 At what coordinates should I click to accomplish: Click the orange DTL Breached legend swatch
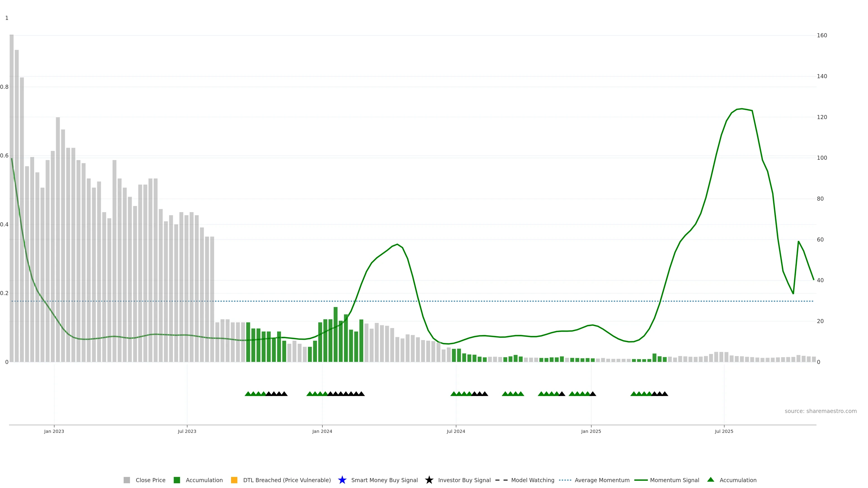coord(234,480)
